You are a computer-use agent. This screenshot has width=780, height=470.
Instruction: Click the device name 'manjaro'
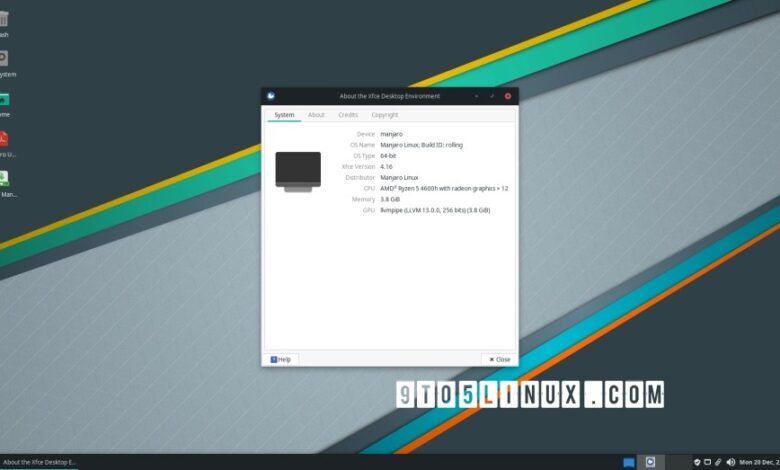tap(391, 134)
